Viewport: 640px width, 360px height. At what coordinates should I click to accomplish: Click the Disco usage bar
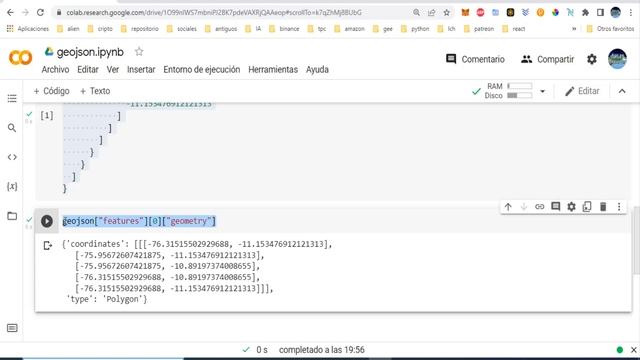pos(520,96)
